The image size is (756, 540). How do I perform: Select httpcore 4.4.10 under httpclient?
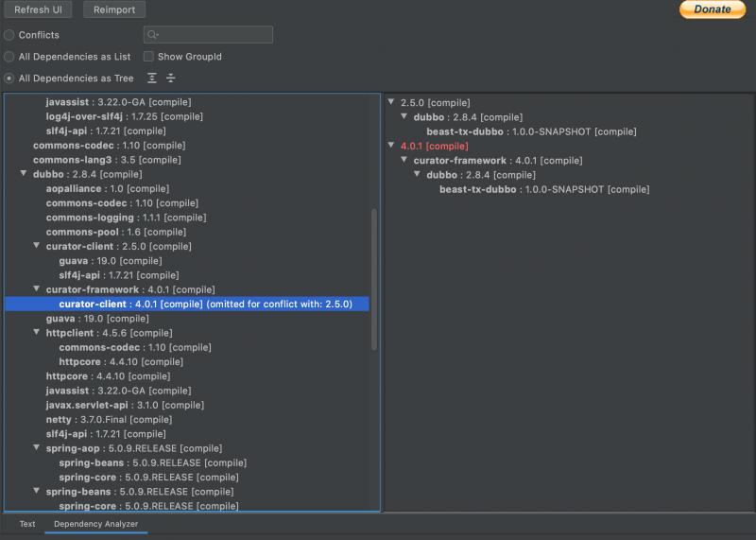click(121, 362)
